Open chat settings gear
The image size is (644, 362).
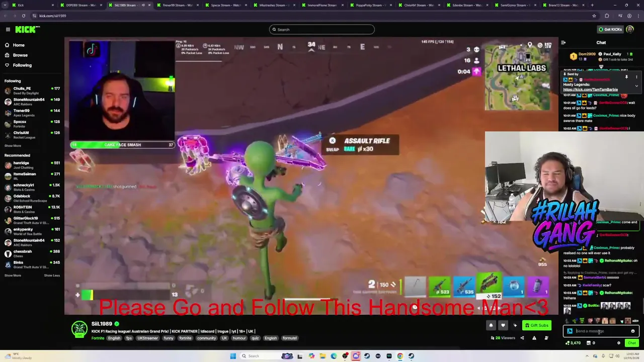click(x=619, y=343)
